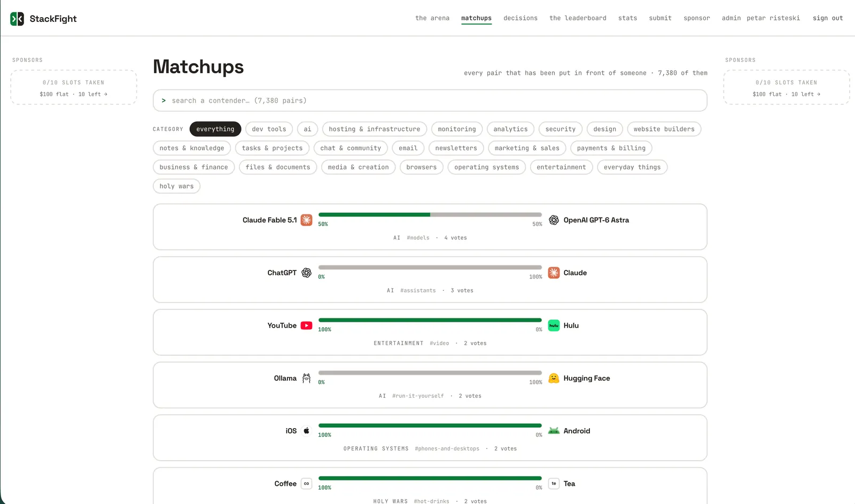Click the Coffee 'co' placeholder icon

[306, 484]
